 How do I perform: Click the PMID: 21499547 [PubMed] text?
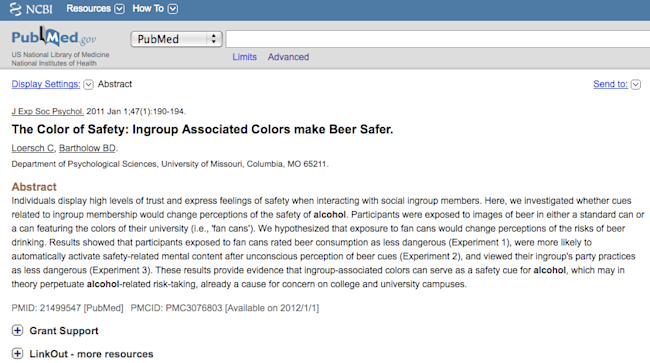point(68,308)
